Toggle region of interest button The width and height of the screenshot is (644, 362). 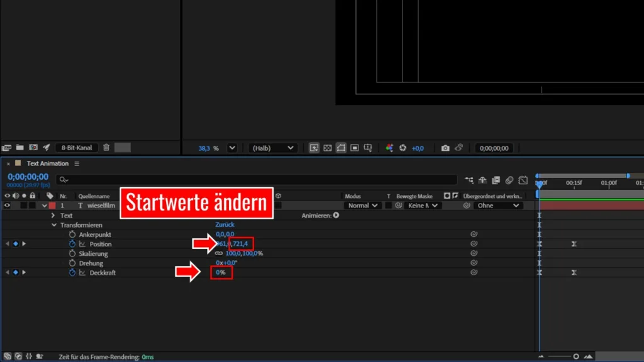click(x=355, y=148)
